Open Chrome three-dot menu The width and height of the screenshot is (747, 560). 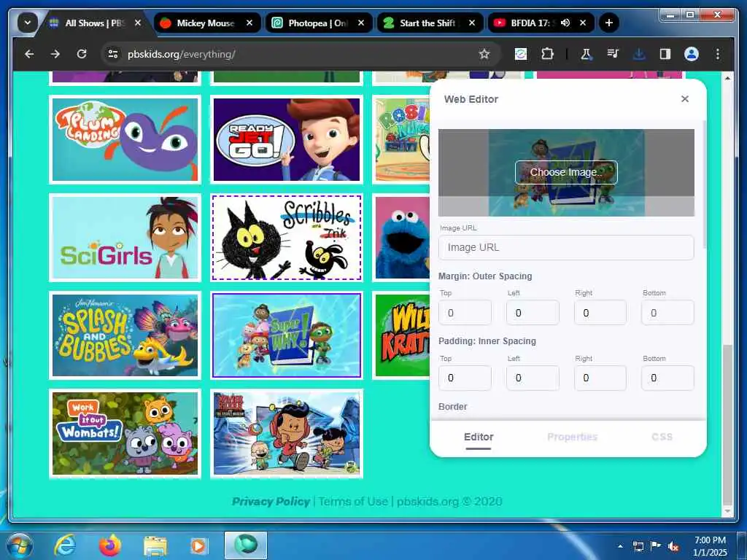(718, 54)
